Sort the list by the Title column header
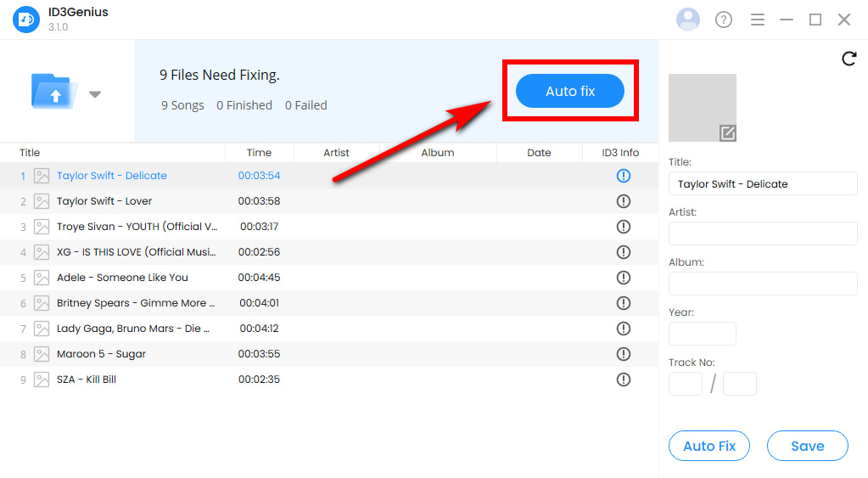The width and height of the screenshot is (868, 478). 30,152
